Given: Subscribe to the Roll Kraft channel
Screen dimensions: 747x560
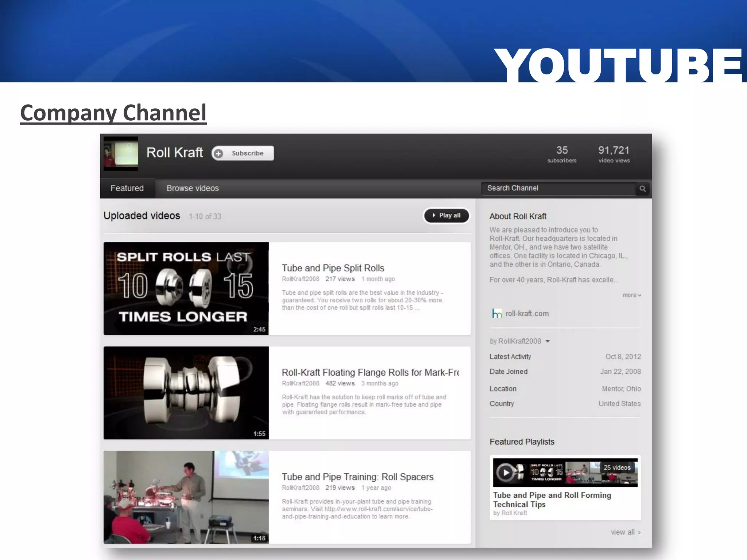Looking at the screenshot, I should [243, 153].
